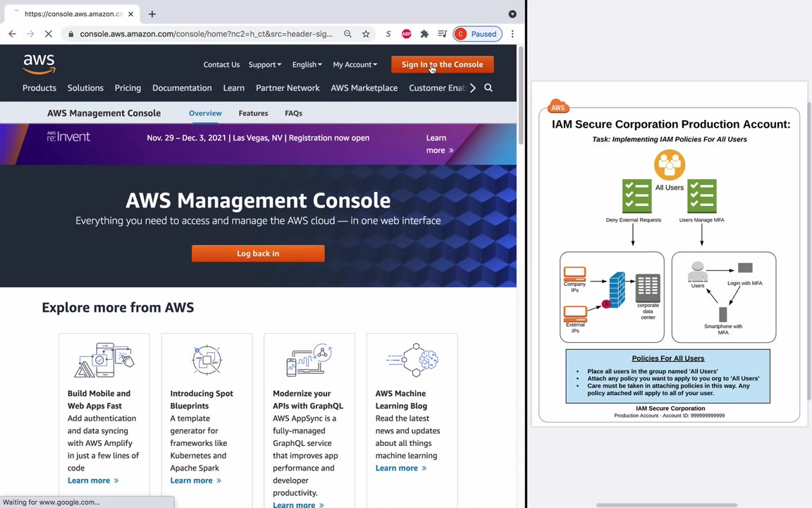
Task: Click the Log back in button
Action: coord(258,253)
